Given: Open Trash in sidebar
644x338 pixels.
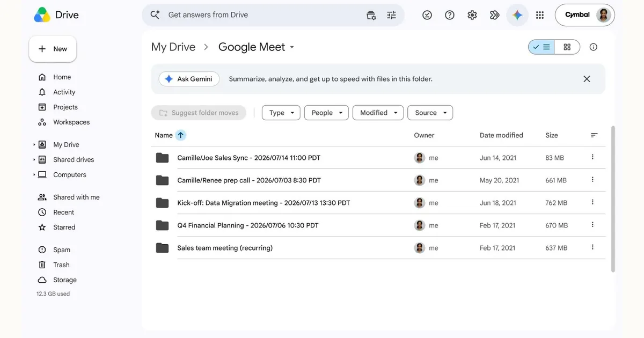Looking at the screenshot, I should 61,265.
